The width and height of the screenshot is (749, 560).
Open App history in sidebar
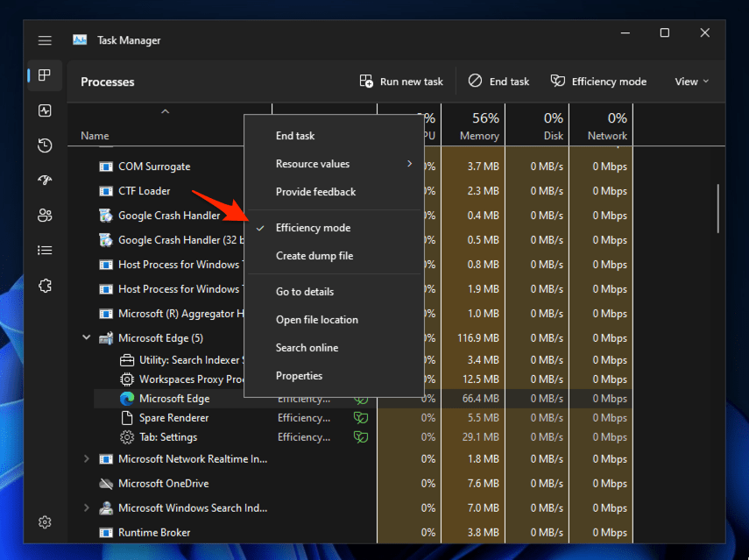(45, 145)
